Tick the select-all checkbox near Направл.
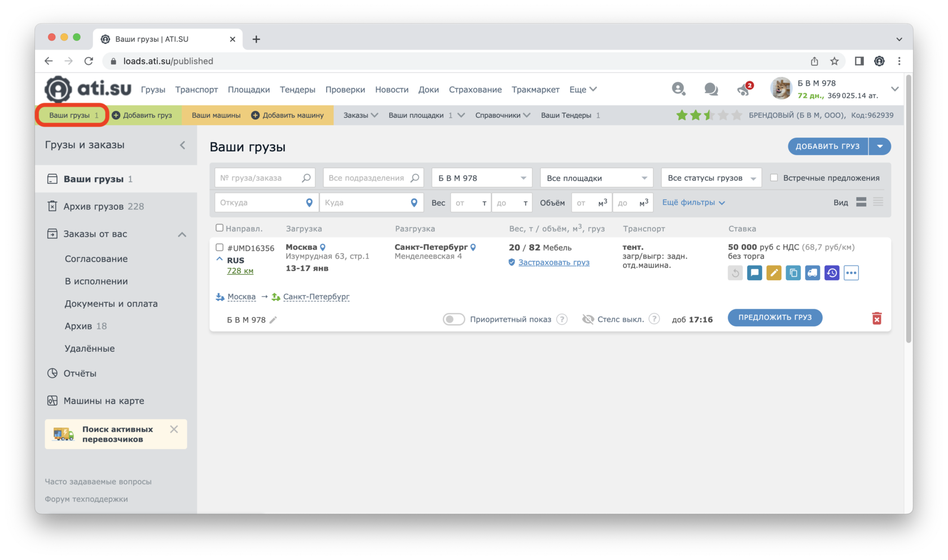This screenshot has width=948, height=560. click(x=220, y=228)
